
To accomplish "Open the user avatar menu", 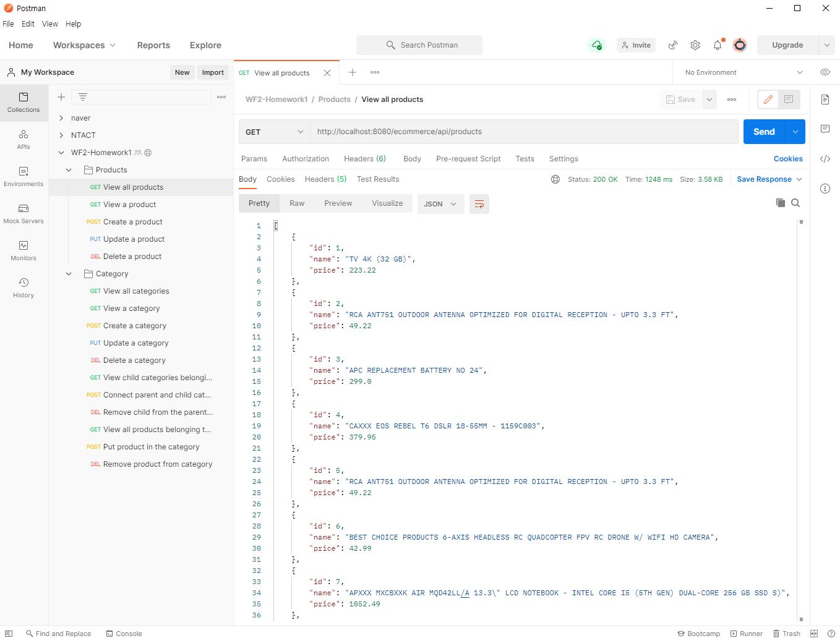I will (x=740, y=45).
